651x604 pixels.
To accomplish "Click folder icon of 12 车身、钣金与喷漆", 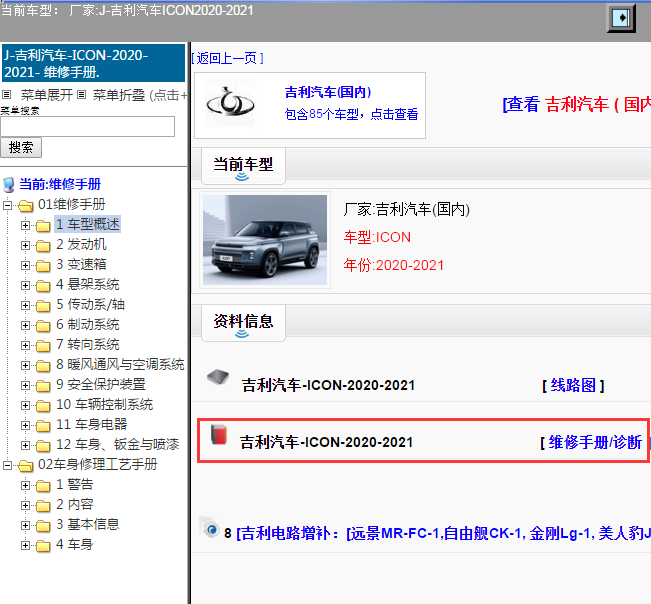I will click(43, 445).
